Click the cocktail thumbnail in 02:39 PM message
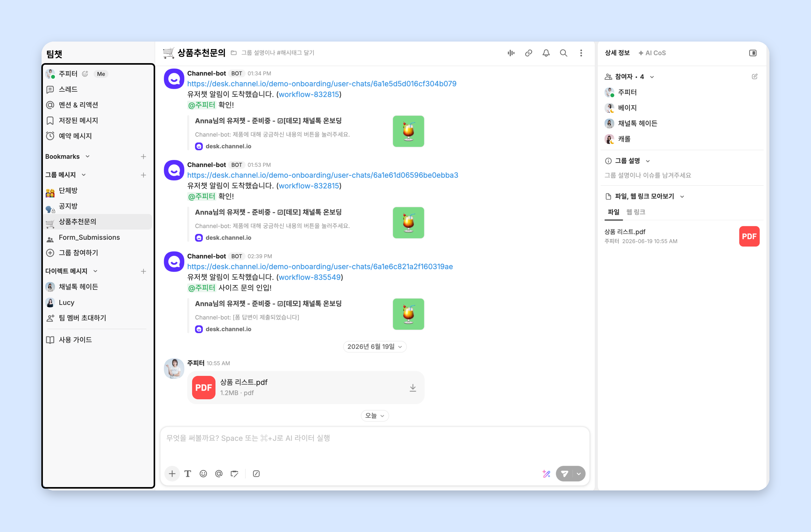The width and height of the screenshot is (811, 532). [x=408, y=314]
